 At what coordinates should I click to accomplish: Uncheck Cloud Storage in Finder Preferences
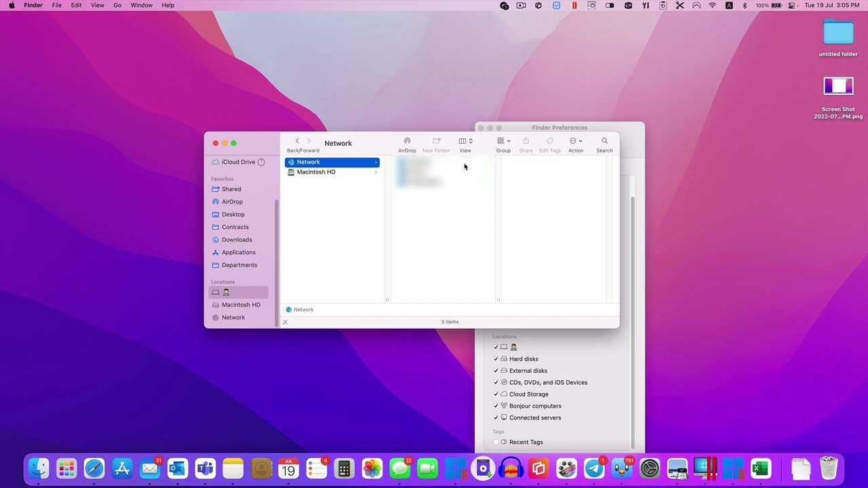(496, 394)
